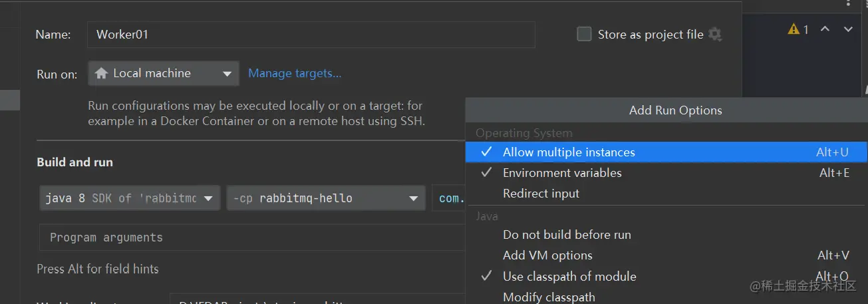Click the yellow warning indicator icon

point(794,29)
